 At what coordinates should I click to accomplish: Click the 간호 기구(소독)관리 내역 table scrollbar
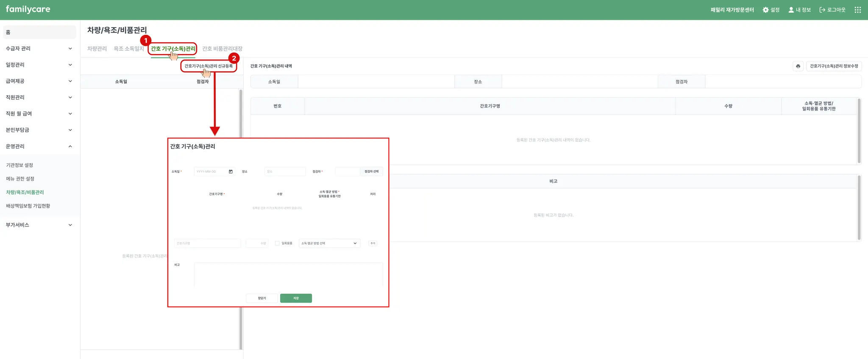(x=859, y=131)
